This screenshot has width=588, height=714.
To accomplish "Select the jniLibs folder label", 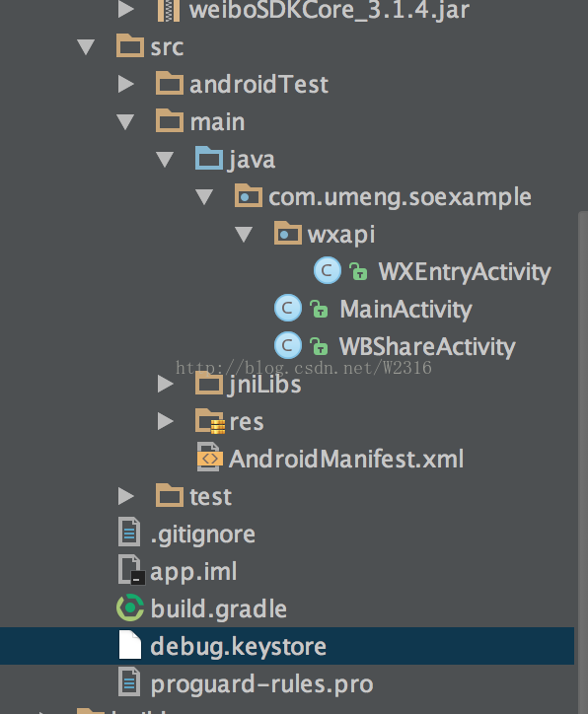I will pos(264,385).
